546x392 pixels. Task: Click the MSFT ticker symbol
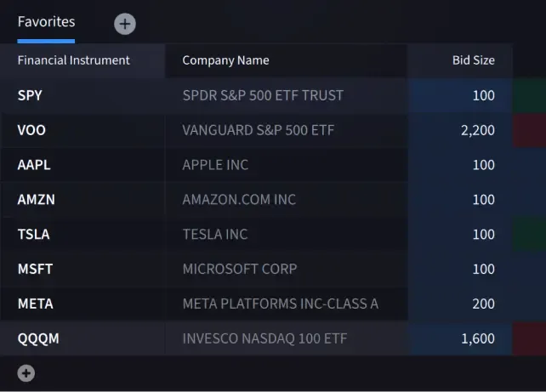tap(35, 269)
